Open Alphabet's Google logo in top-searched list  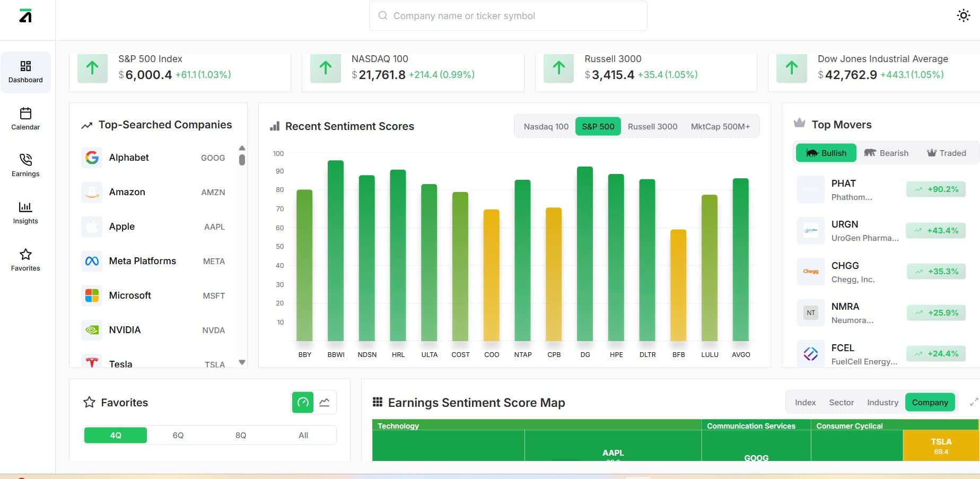click(92, 158)
